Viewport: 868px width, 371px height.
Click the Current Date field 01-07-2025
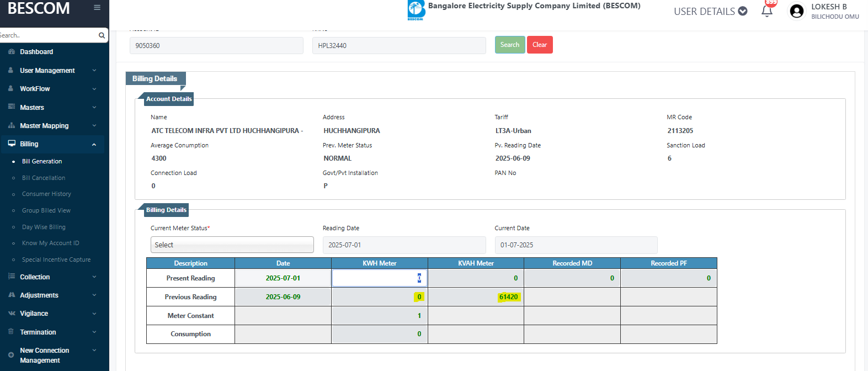click(576, 245)
